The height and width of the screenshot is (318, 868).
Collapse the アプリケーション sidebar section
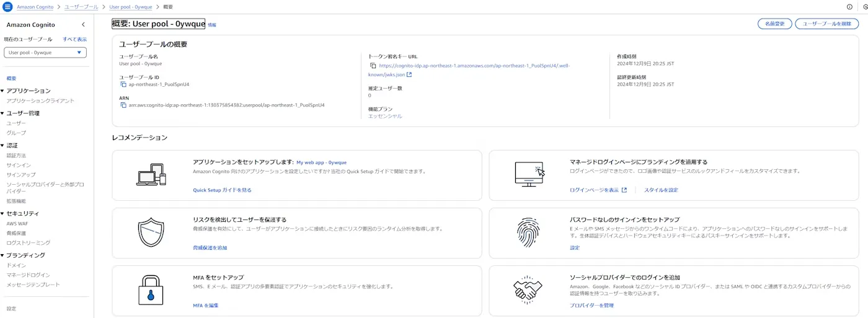(2, 91)
